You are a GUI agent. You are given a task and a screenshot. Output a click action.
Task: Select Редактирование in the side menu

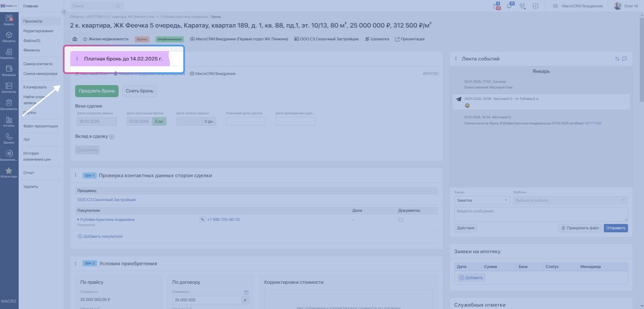(x=38, y=31)
